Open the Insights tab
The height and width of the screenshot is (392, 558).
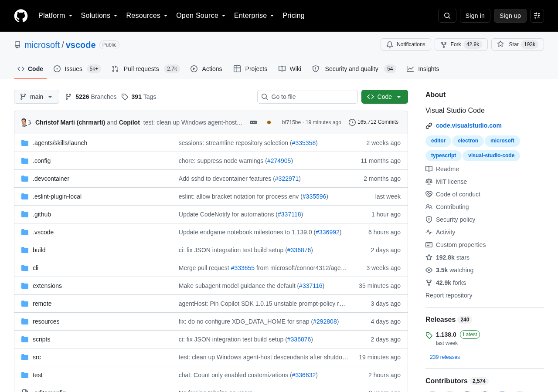(x=423, y=69)
